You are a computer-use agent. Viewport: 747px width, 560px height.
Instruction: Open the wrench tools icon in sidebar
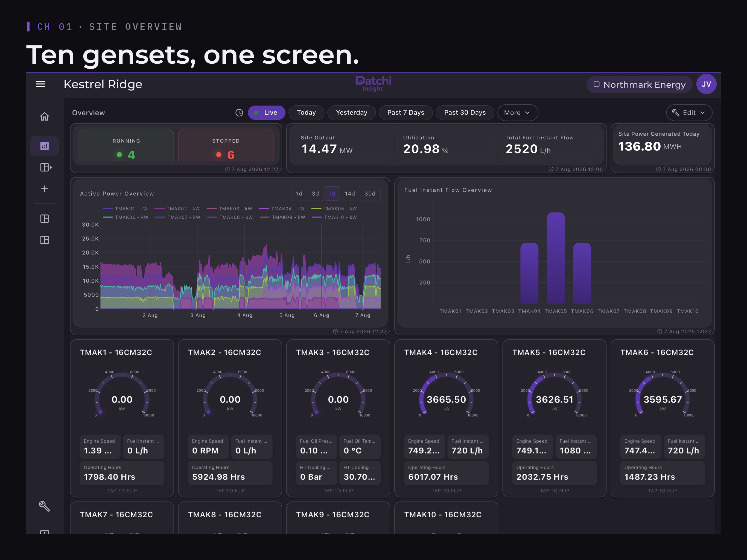[45, 506]
